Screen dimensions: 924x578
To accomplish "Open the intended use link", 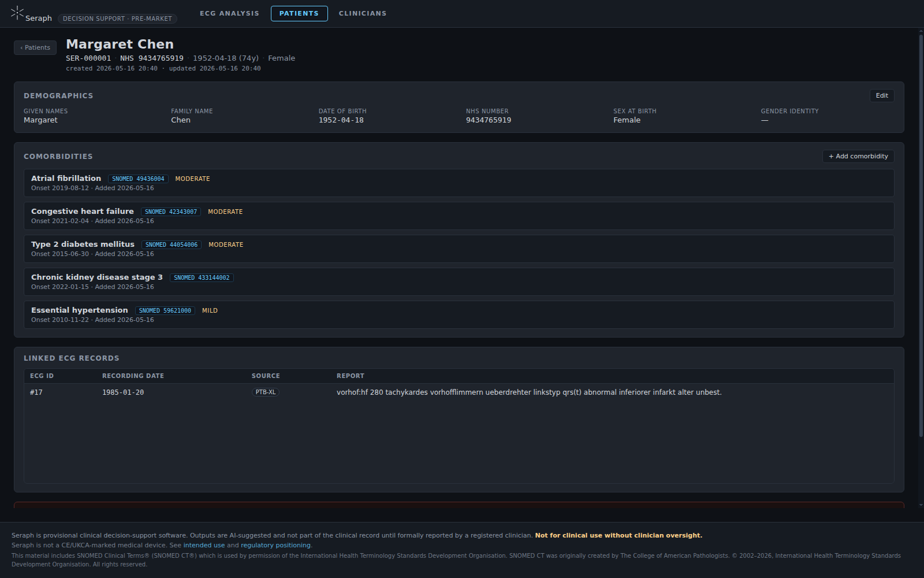I will point(204,545).
